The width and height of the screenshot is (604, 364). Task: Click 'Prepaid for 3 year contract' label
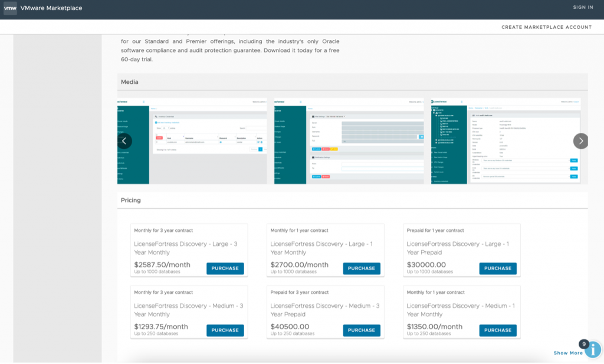point(299,293)
